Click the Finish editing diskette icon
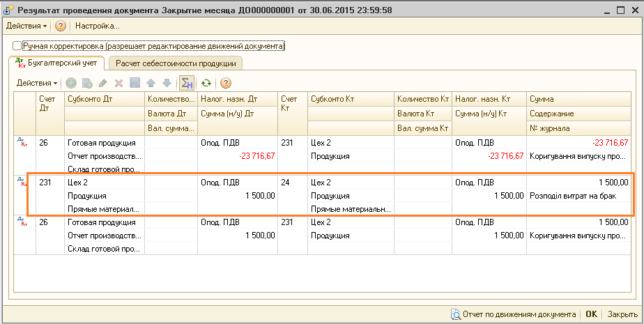Image resolution: width=644 pixels, height=324 pixels. click(x=135, y=84)
